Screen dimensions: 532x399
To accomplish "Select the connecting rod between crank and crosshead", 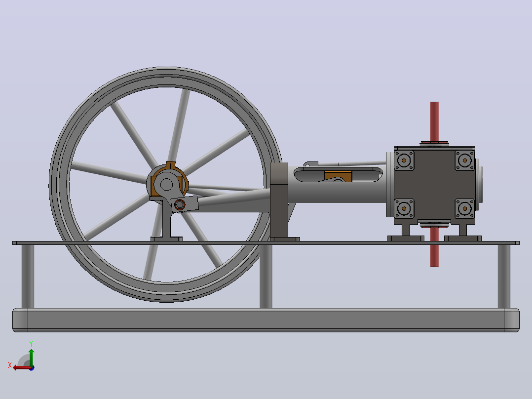I will (234, 198).
